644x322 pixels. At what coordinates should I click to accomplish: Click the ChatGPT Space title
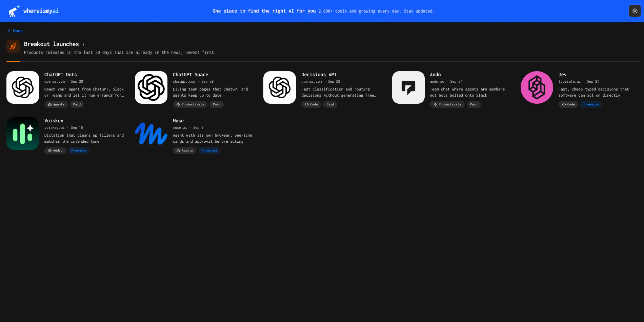(x=190, y=75)
